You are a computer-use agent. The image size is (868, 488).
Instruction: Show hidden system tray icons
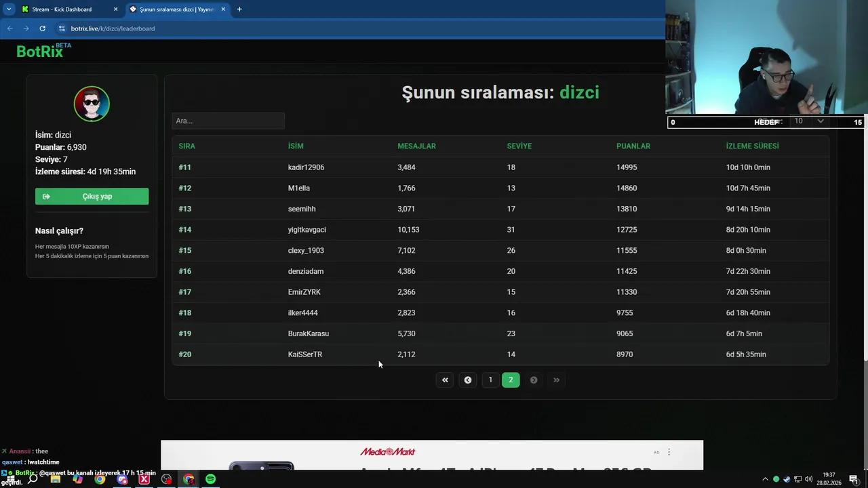766,479
